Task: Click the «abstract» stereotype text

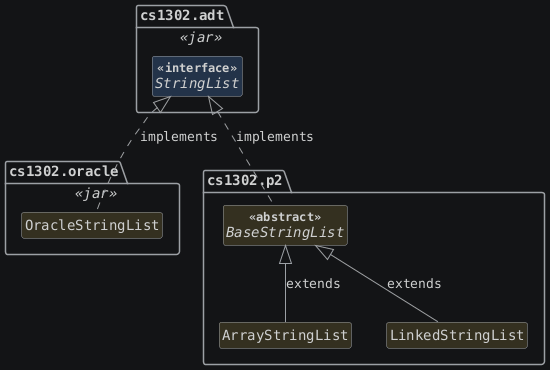Action: [285, 217]
